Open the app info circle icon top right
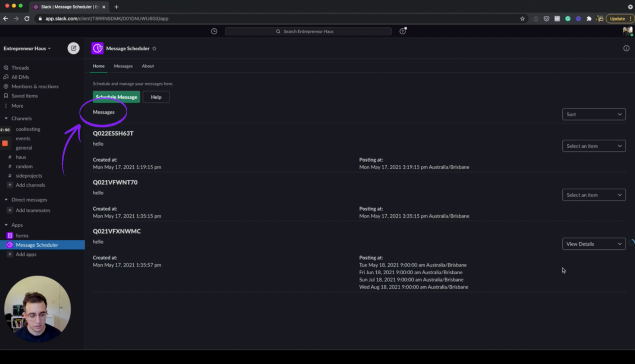 pyautogui.click(x=626, y=48)
